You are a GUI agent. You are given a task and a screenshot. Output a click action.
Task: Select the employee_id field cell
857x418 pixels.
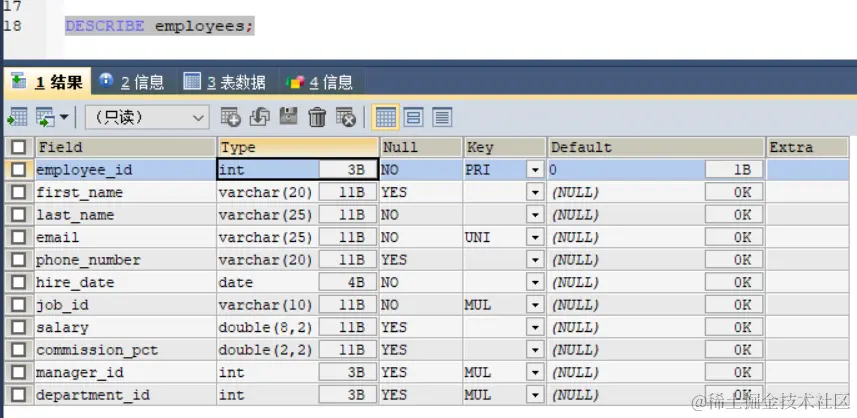[126, 170]
